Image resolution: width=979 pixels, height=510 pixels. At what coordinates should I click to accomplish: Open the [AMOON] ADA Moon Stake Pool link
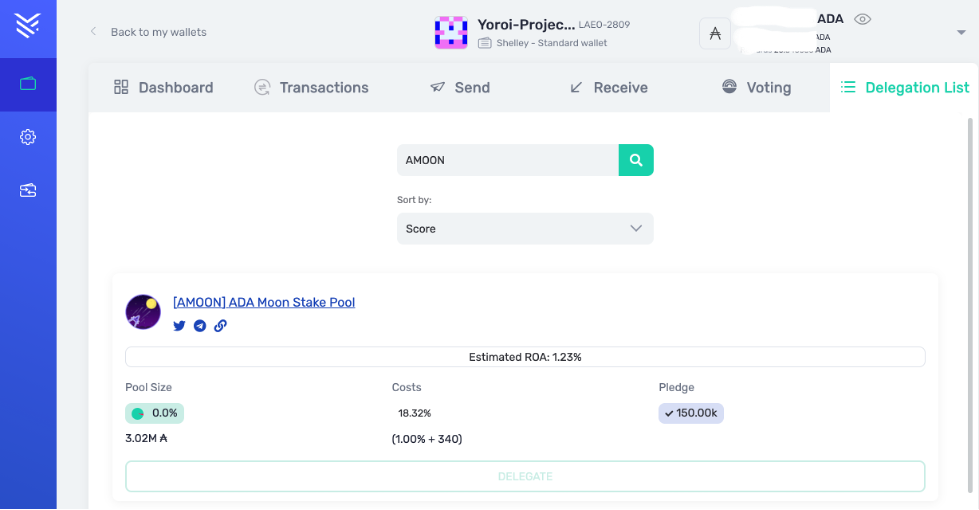coord(264,302)
